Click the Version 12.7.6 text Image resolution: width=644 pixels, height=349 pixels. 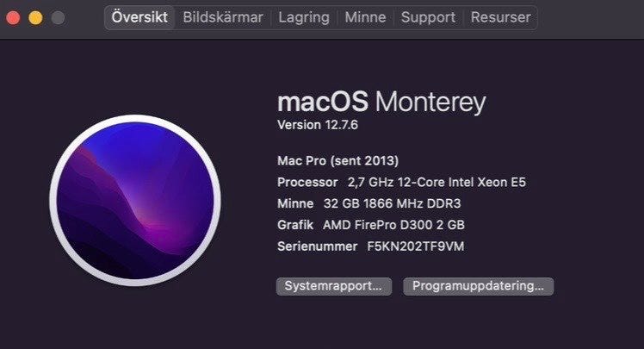[317, 125]
